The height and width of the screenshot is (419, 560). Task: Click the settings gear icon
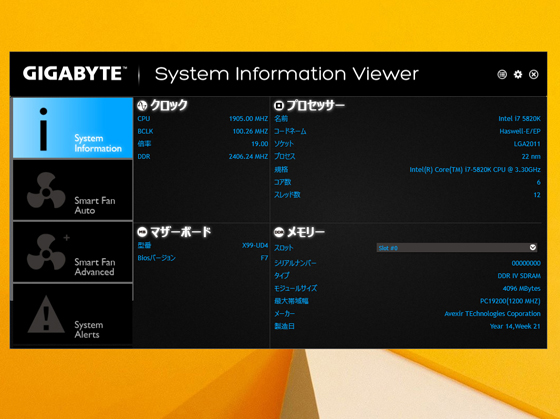click(518, 74)
